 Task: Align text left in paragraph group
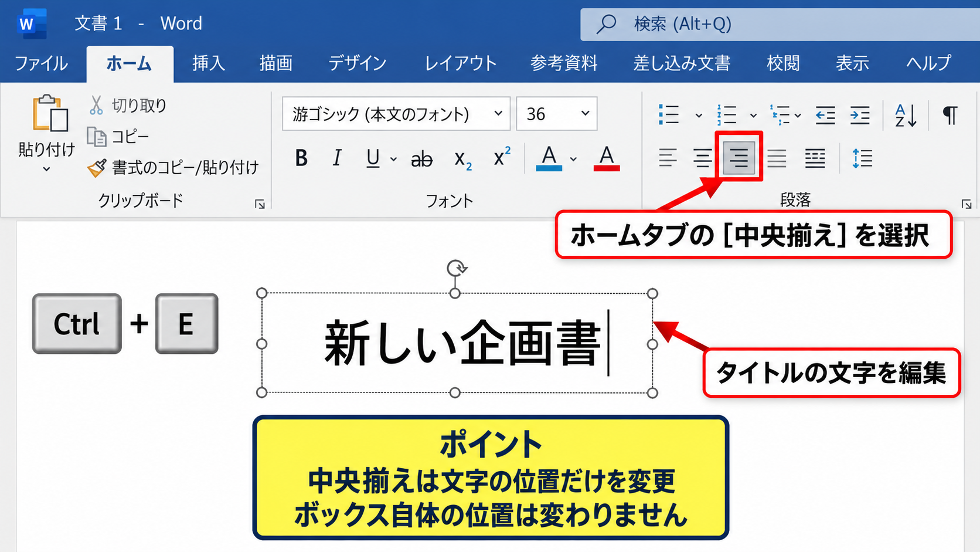[668, 158]
